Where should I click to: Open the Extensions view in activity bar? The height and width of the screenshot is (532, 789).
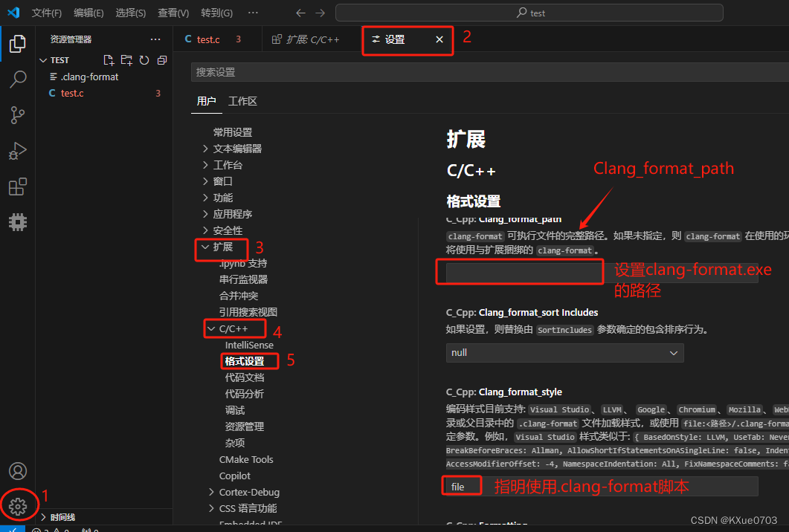pyautogui.click(x=18, y=186)
